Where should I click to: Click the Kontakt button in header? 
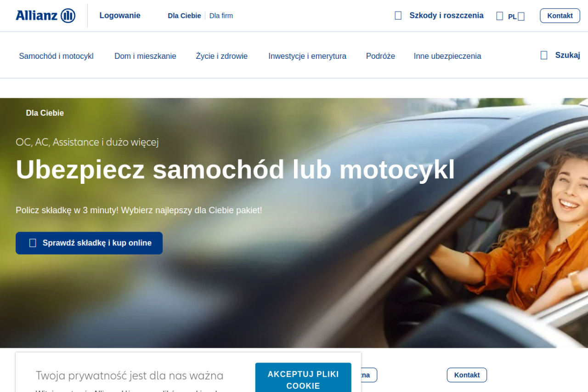560,16
